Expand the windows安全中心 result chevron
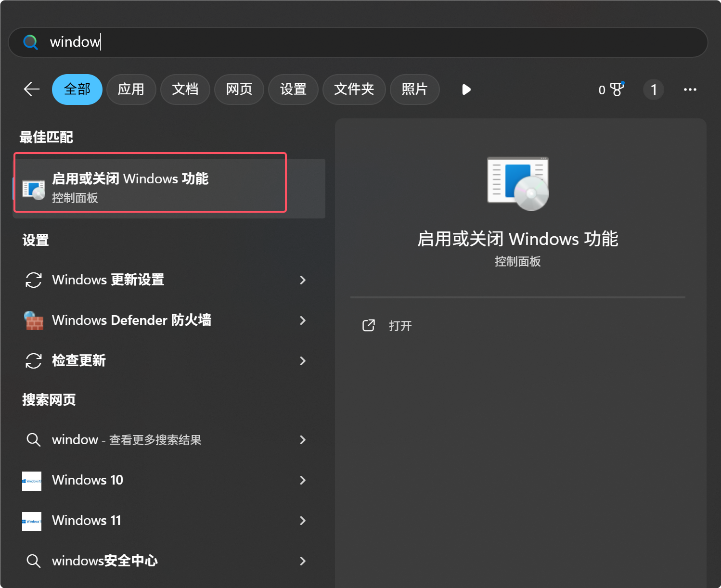Screen dimensions: 721x588 point(303,561)
